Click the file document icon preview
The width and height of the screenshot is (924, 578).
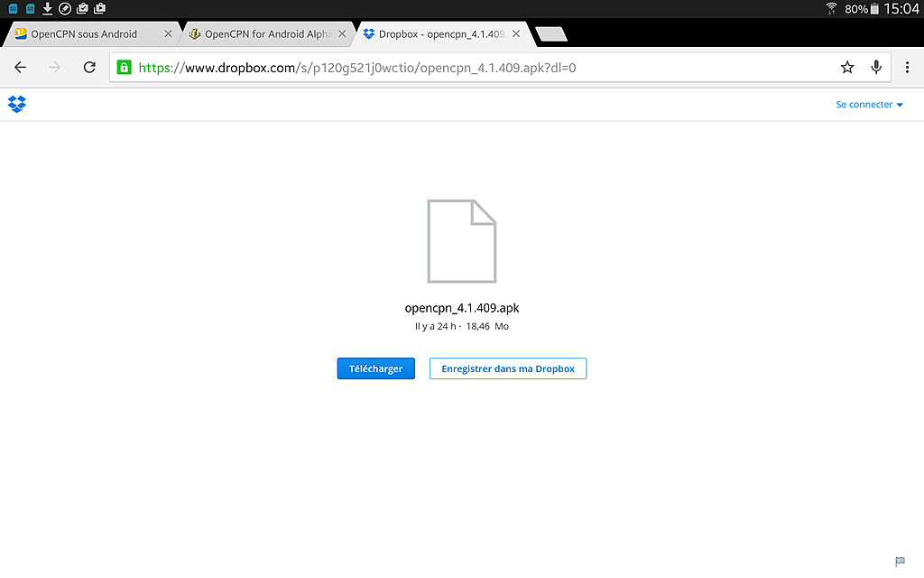(462, 241)
